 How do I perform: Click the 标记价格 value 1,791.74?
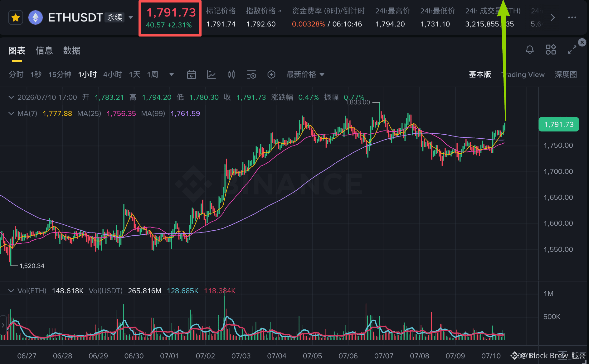(221, 24)
